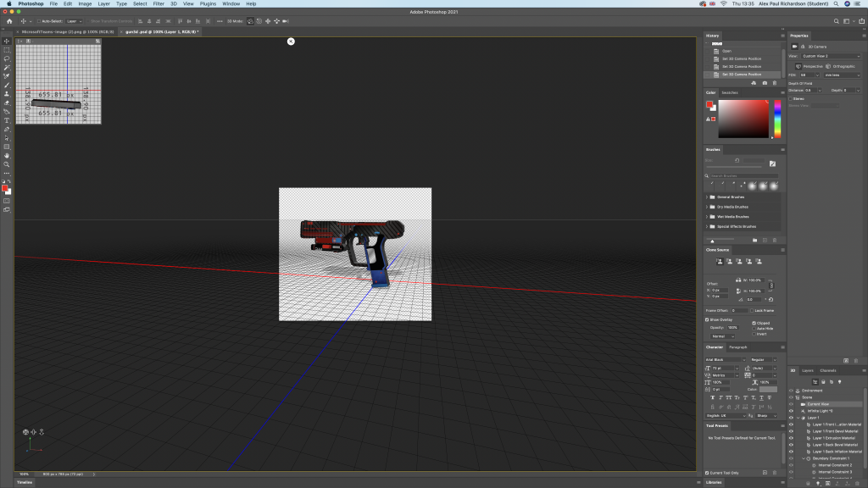This screenshot has width=868, height=488.
Task: Select the Zoom tool
Action: (x=7, y=165)
